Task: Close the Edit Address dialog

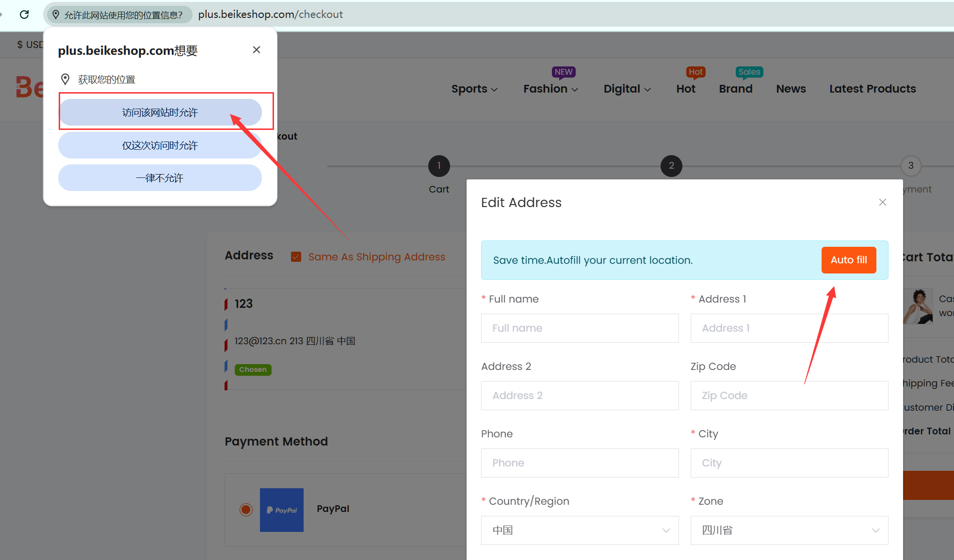Action: (882, 202)
